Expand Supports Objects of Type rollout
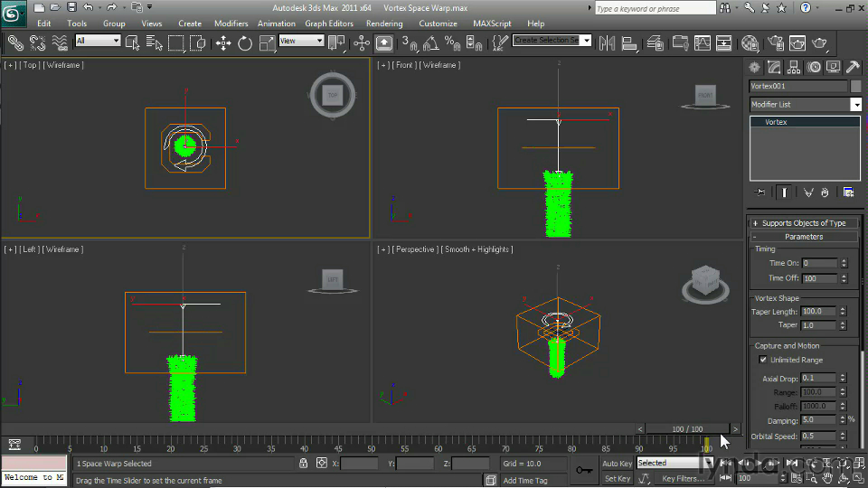 pyautogui.click(x=805, y=223)
